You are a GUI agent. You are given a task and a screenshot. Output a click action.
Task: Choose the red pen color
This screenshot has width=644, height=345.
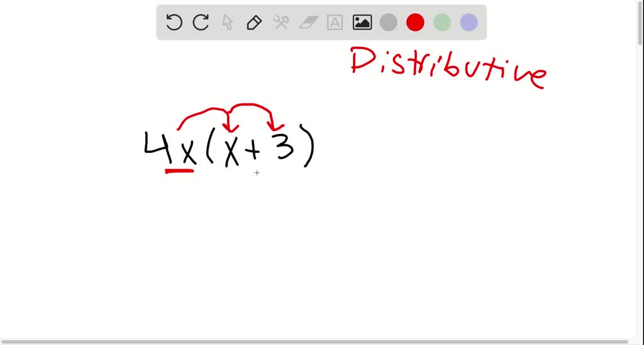[x=415, y=22]
